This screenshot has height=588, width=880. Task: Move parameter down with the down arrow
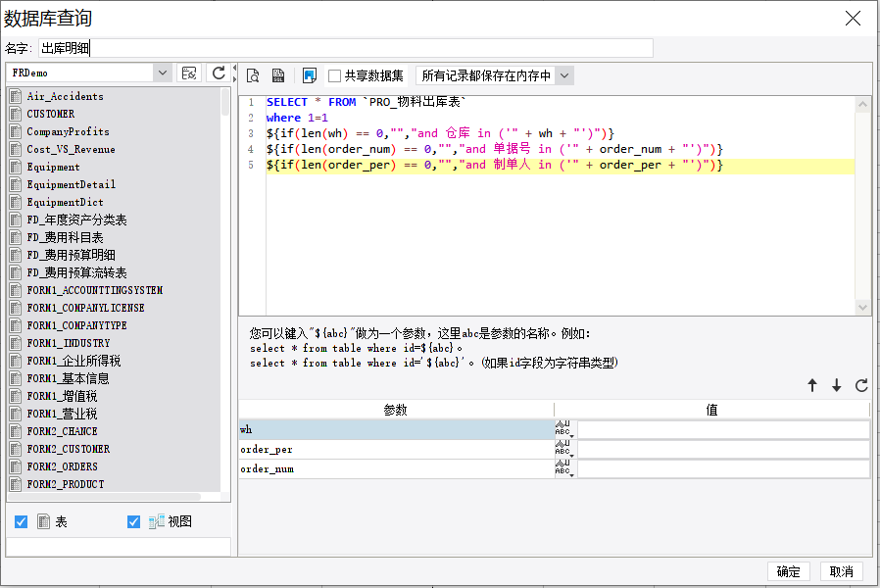pos(837,385)
